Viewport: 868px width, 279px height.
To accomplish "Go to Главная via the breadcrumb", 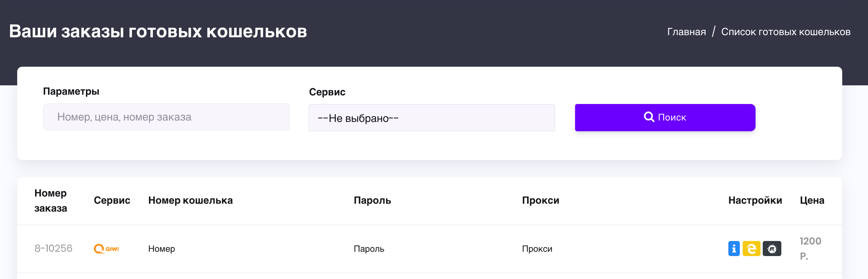I will (x=686, y=32).
